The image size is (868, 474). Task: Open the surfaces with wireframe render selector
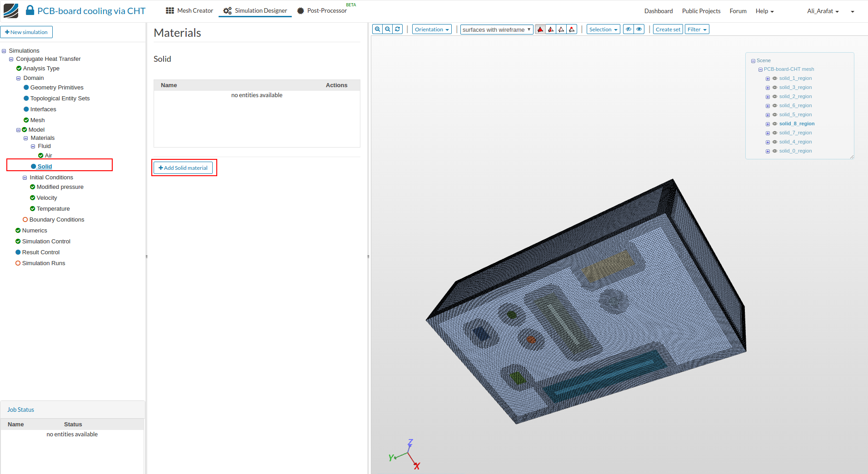pyautogui.click(x=497, y=30)
